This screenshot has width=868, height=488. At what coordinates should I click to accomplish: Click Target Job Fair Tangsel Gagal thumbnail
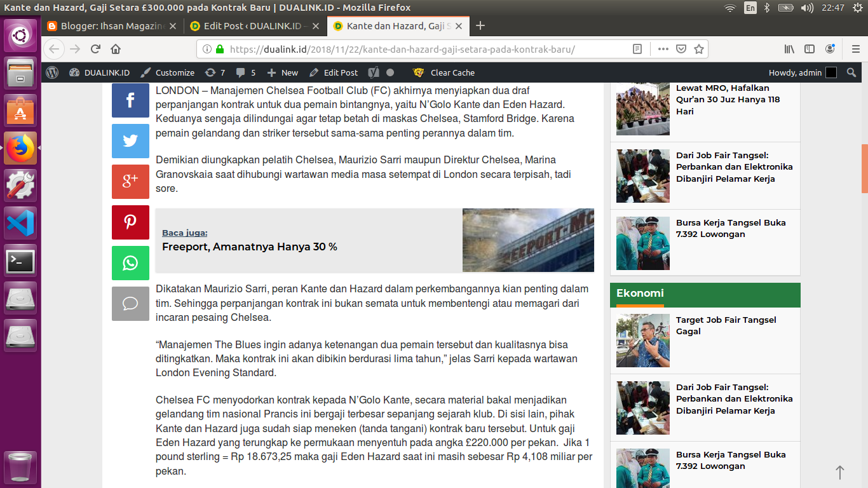pyautogui.click(x=643, y=341)
